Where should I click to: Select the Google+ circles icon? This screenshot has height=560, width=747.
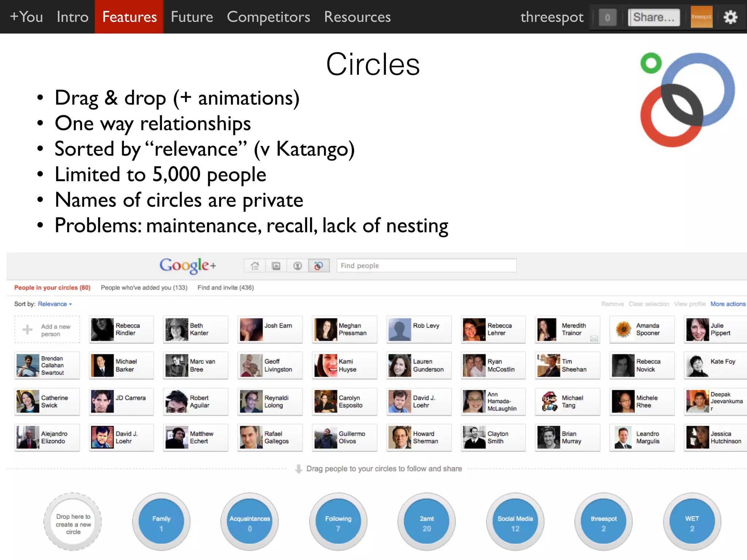coord(319,266)
